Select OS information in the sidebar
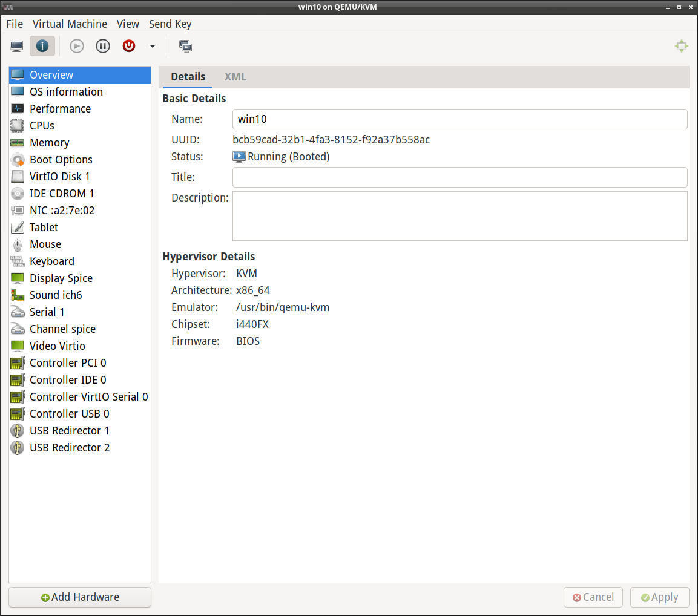The image size is (698, 616). click(80, 92)
